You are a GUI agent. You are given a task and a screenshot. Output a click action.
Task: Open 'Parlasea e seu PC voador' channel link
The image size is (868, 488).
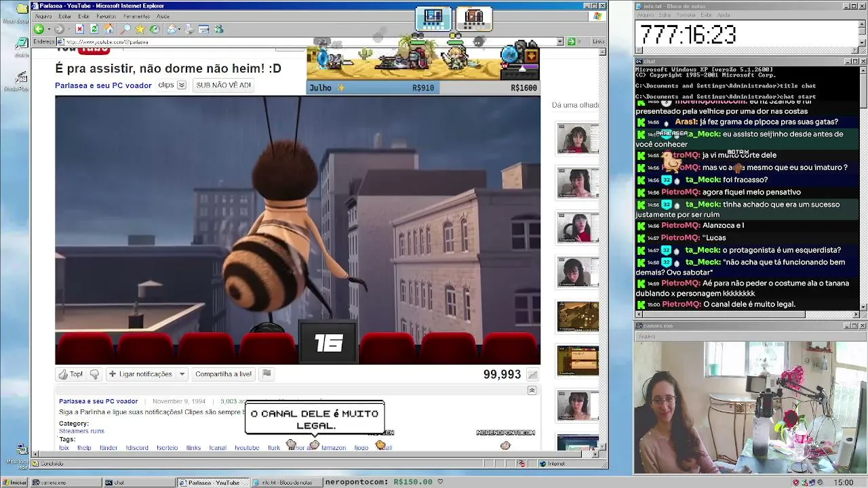103,85
